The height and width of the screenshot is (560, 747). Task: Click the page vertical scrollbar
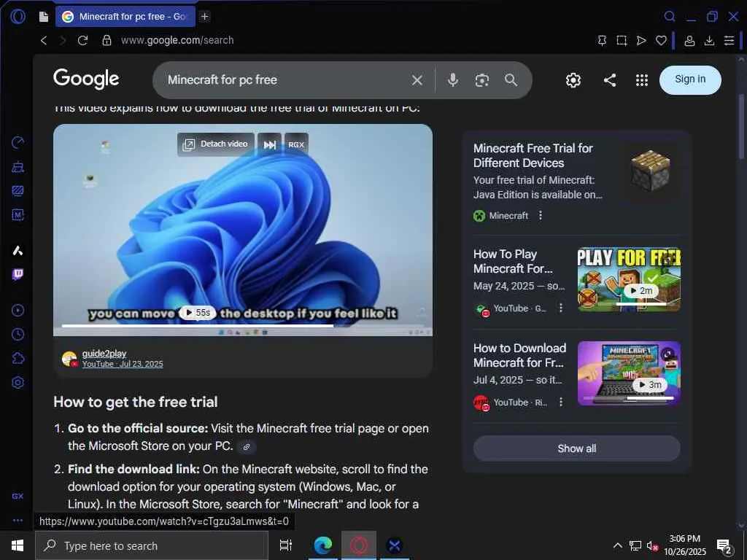pyautogui.click(x=741, y=125)
